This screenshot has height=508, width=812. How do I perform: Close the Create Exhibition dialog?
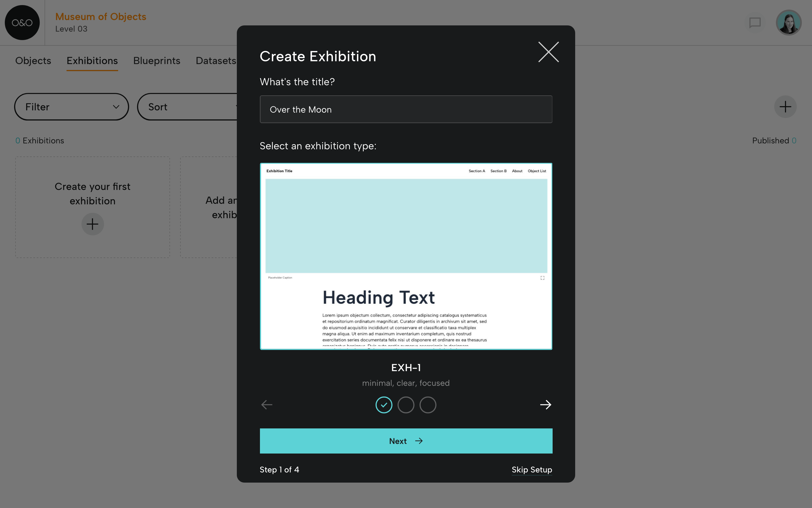coord(548,52)
